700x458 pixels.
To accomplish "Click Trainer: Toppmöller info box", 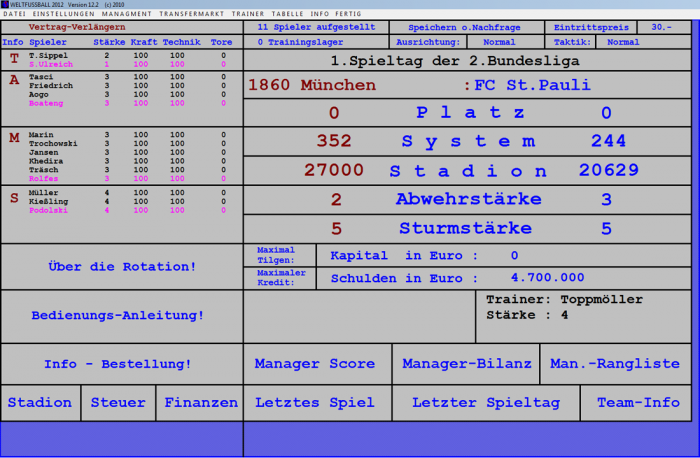I will pos(583,316).
